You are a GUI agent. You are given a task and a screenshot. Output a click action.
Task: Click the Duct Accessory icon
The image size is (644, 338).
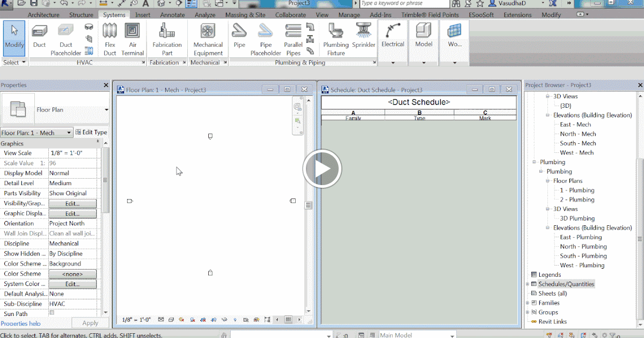[x=89, y=39]
